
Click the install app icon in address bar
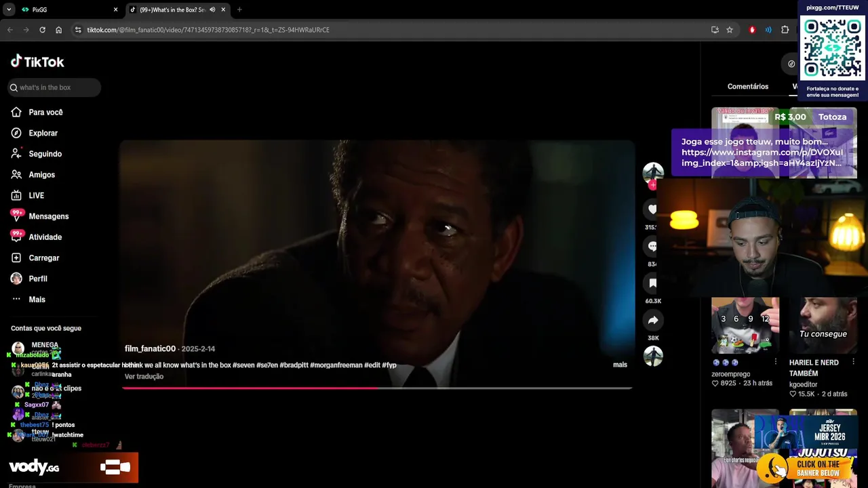click(x=715, y=30)
